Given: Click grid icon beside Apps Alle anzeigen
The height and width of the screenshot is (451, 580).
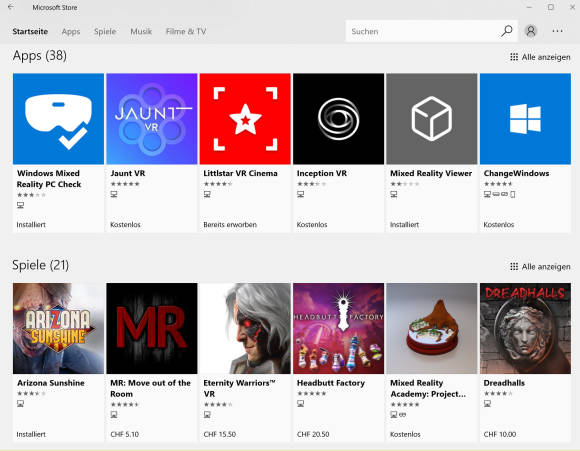Looking at the screenshot, I should [514, 57].
